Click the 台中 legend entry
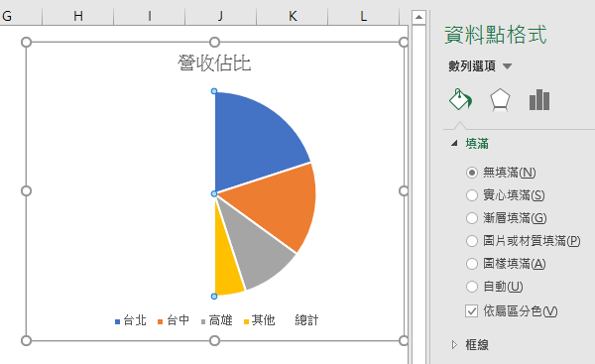 click(174, 320)
